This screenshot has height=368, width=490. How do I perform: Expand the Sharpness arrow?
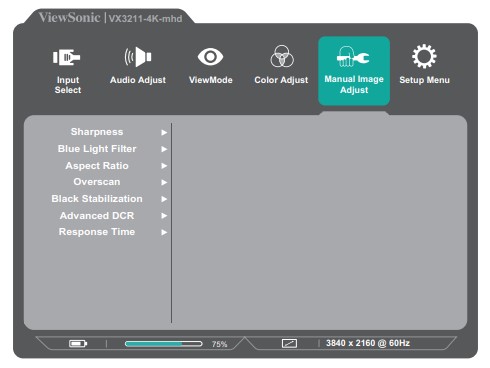pyautogui.click(x=164, y=133)
